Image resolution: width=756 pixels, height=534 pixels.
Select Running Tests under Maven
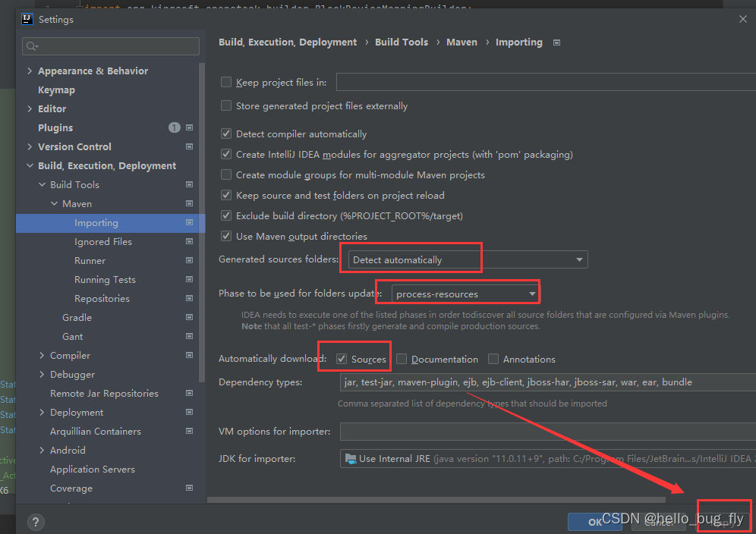[105, 280]
